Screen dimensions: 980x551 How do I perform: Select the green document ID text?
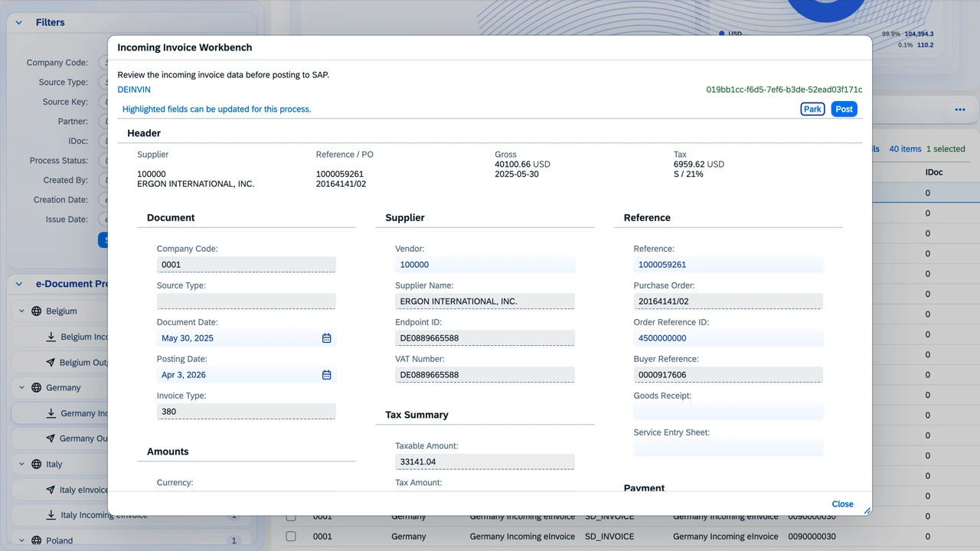click(784, 90)
